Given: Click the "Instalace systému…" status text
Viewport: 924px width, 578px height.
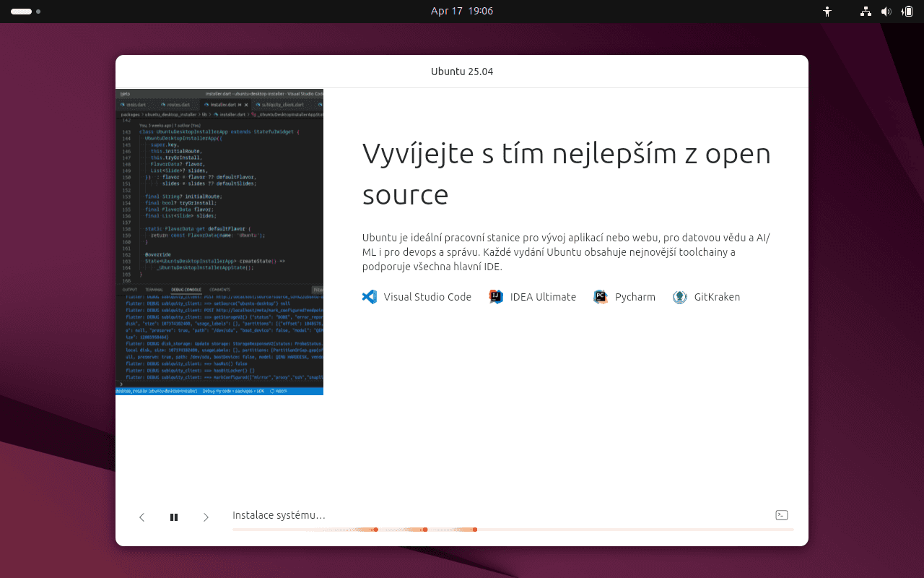Looking at the screenshot, I should tap(279, 515).
